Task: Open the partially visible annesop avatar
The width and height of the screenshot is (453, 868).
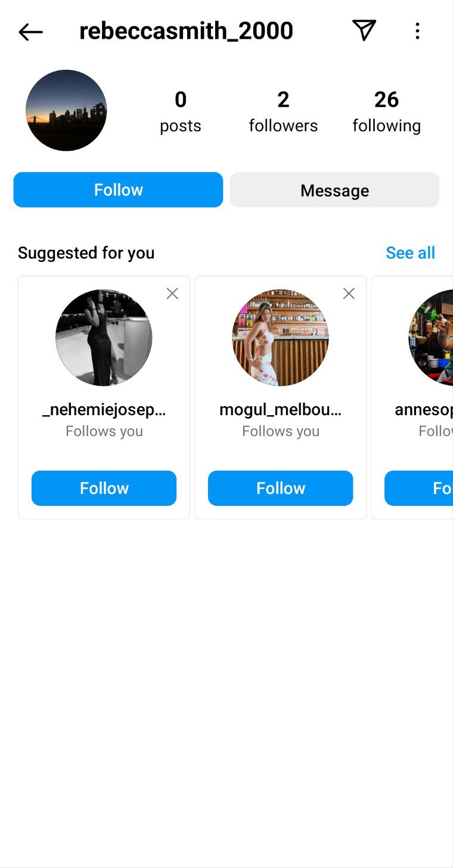Action: click(x=432, y=338)
